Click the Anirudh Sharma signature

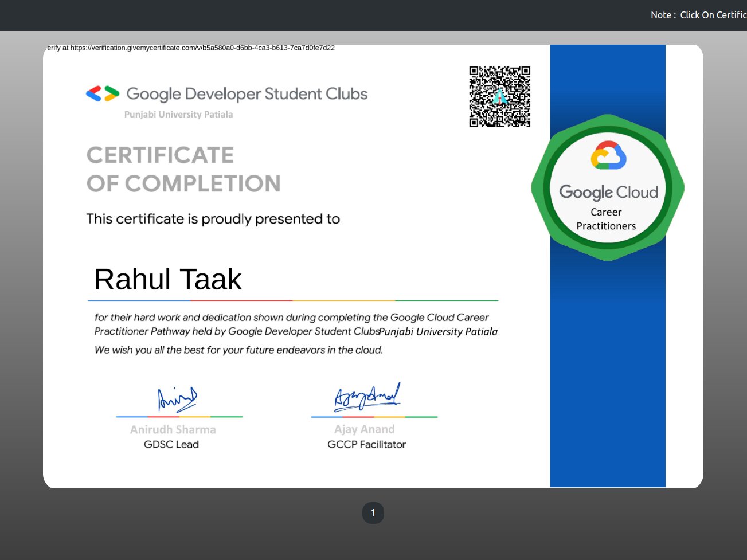pyautogui.click(x=177, y=399)
